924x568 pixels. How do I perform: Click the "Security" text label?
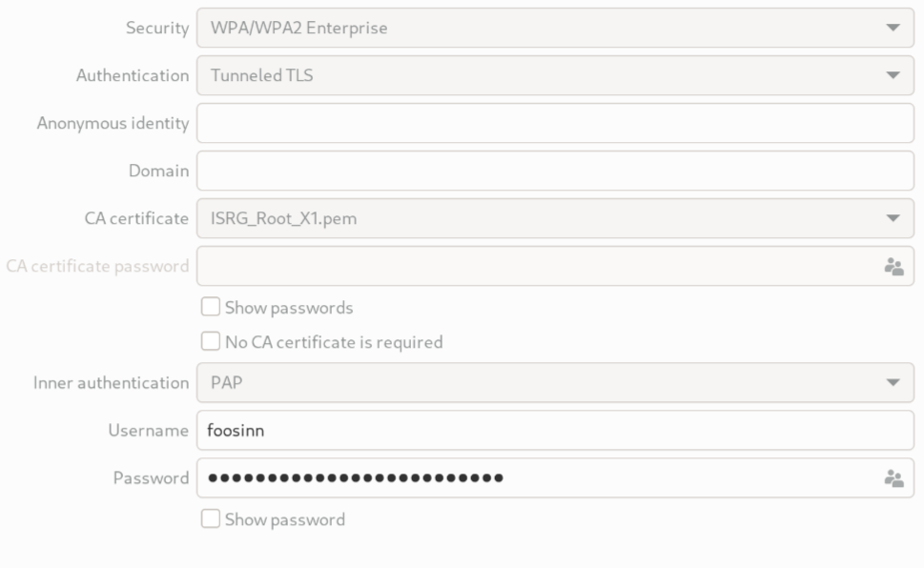[157, 28]
